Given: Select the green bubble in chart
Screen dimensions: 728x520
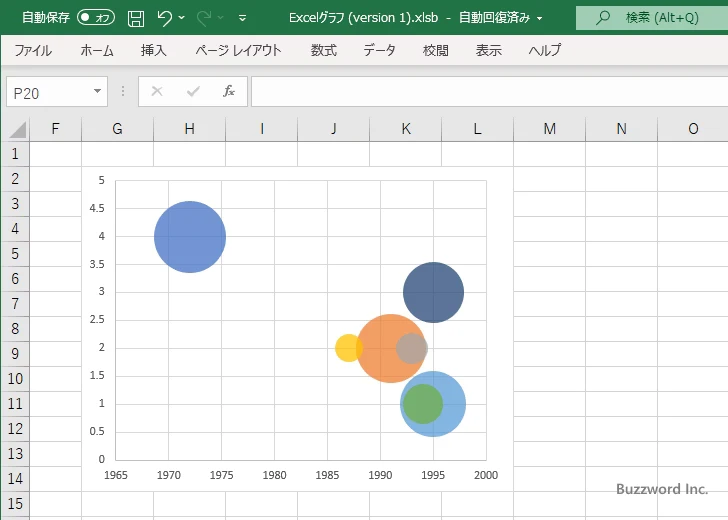Looking at the screenshot, I should [x=422, y=404].
